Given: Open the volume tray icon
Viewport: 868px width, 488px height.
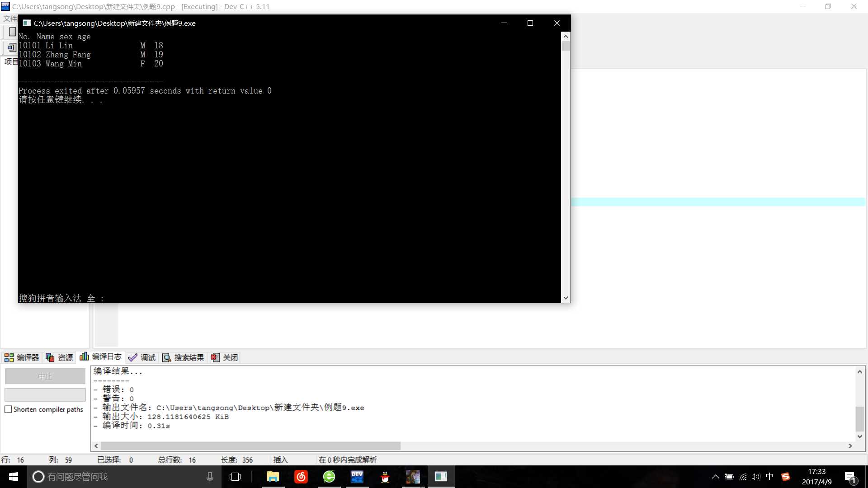Looking at the screenshot, I should pyautogui.click(x=756, y=477).
